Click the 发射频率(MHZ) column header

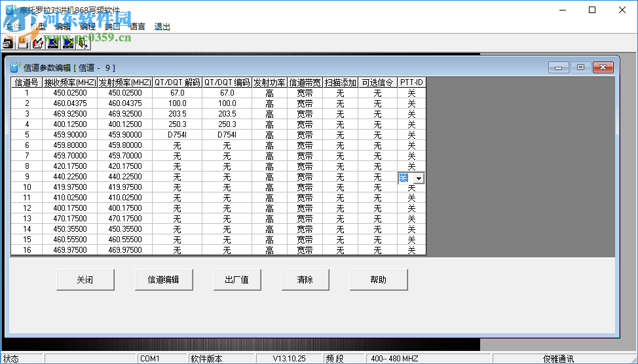pyautogui.click(x=125, y=82)
